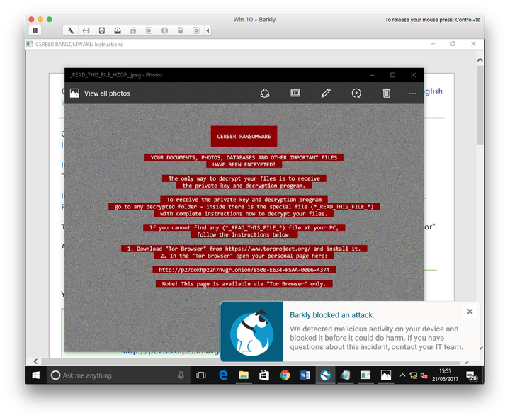Open File Explorer from taskbar

click(243, 375)
